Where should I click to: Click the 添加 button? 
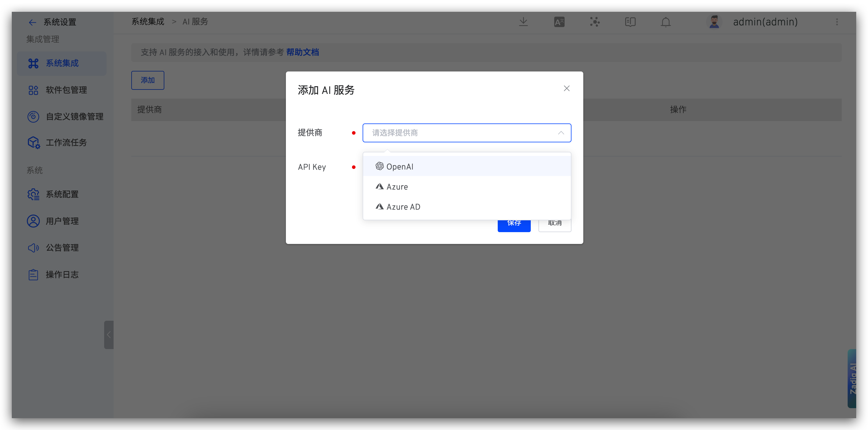[148, 80]
